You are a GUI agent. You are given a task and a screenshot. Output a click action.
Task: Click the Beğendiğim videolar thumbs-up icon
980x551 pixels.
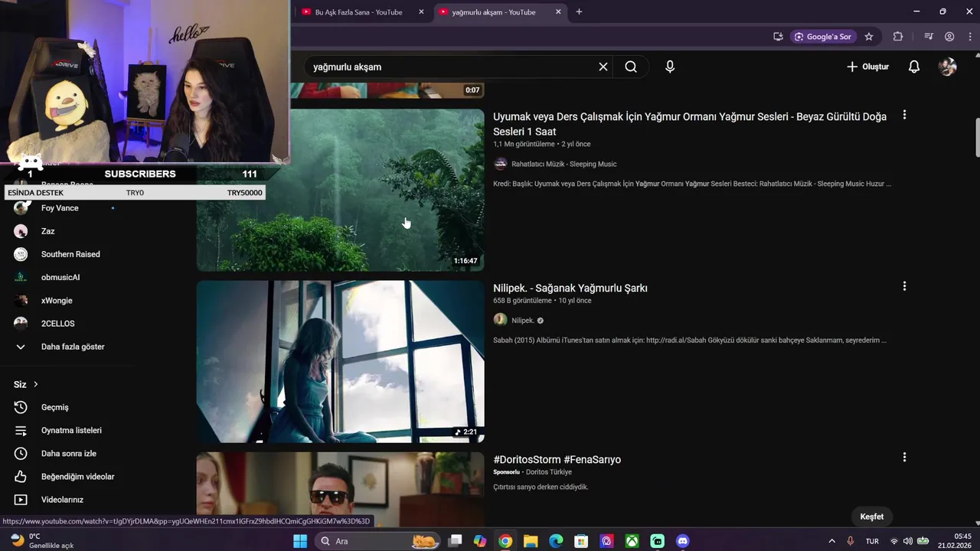coord(21,476)
